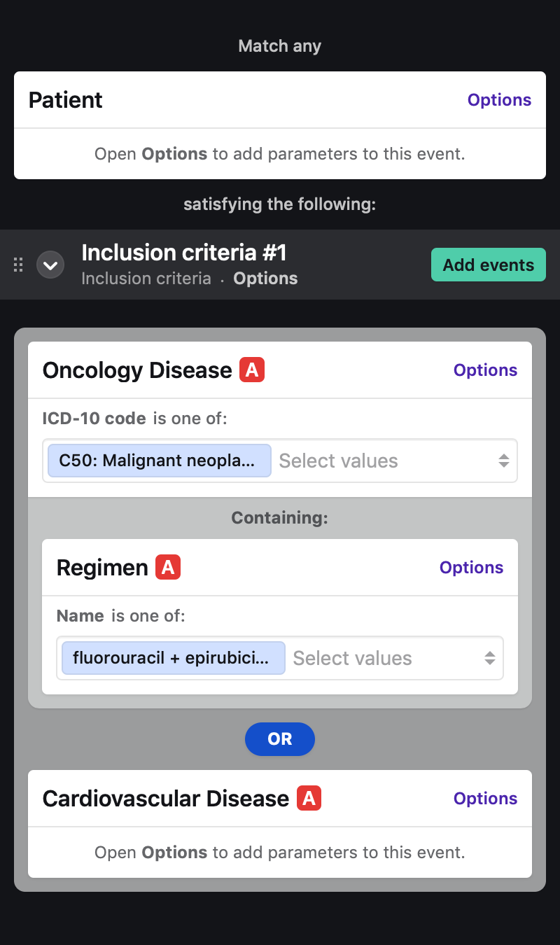
Task: Click the Add events button
Action: pyautogui.click(x=488, y=265)
